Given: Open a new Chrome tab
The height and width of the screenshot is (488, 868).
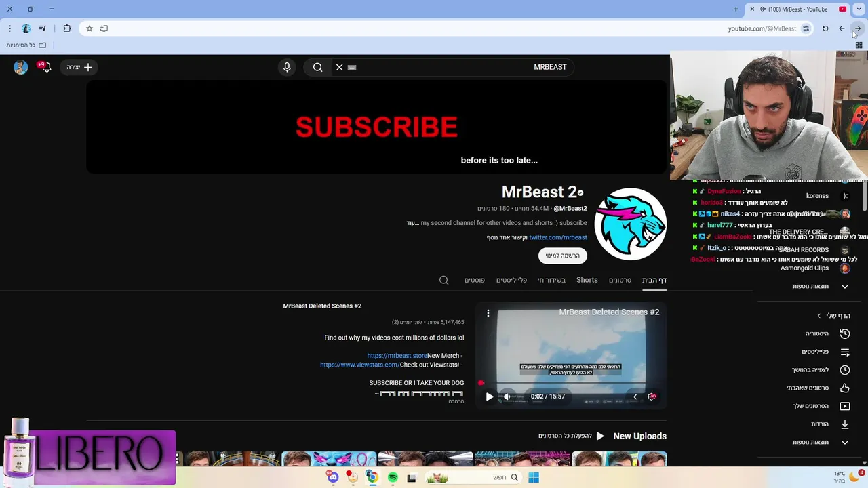Looking at the screenshot, I should (736, 9).
